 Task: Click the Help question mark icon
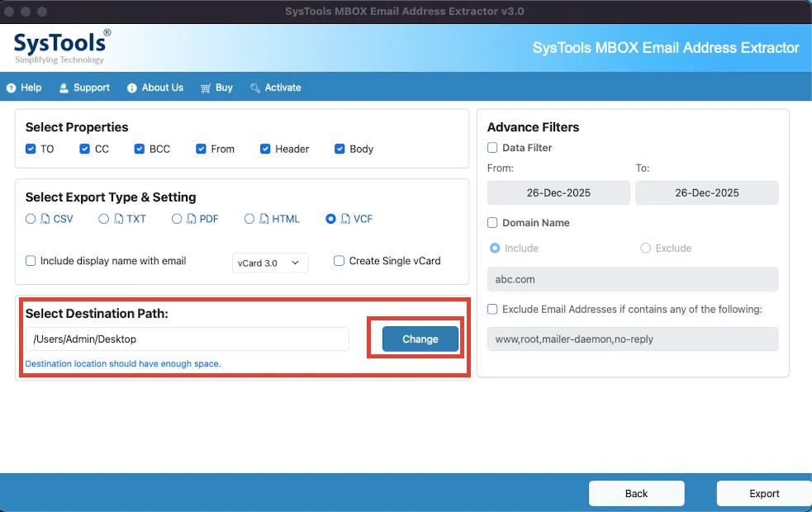[x=11, y=88]
